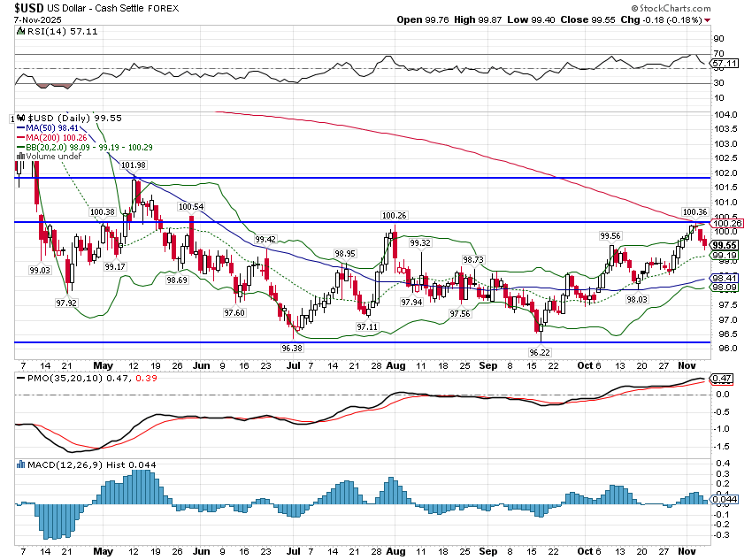Click the blue MA(50) legend line

click(22, 127)
